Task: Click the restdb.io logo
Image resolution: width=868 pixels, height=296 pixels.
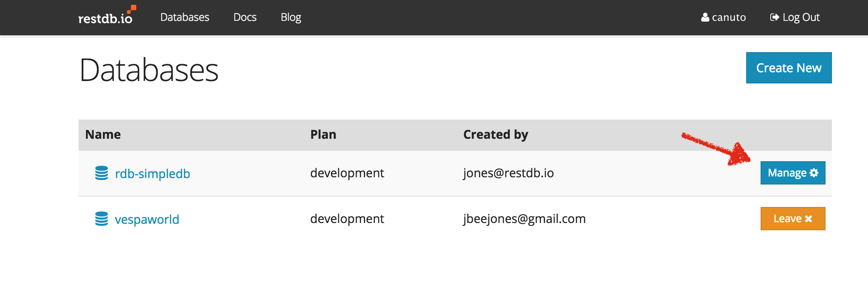Action: pyautogui.click(x=106, y=16)
